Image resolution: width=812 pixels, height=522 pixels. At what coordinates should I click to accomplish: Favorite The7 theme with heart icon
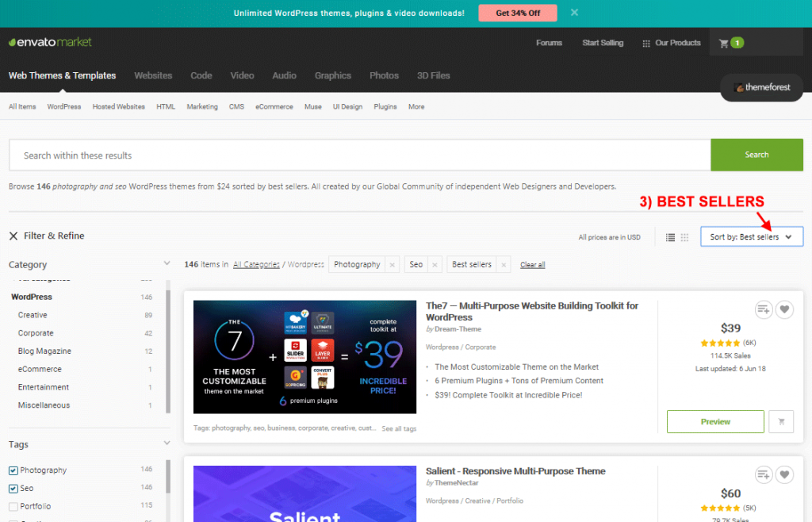[x=784, y=309]
